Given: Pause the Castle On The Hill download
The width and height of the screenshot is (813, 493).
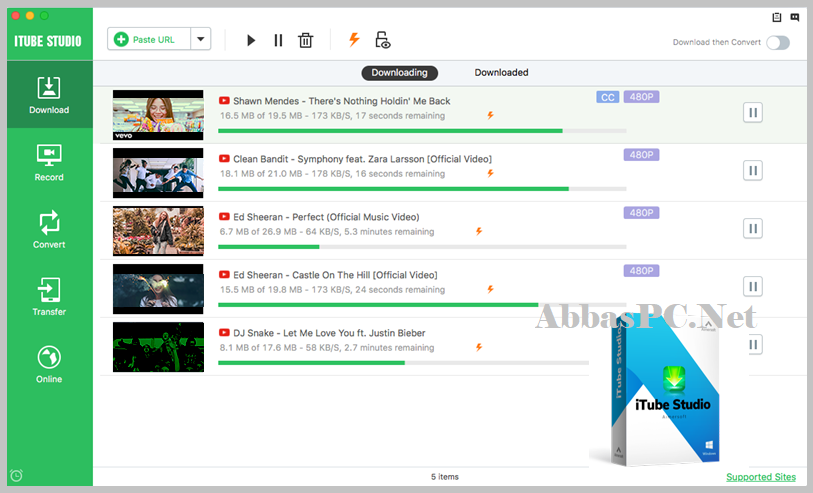Looking at the screenshot, I should tap(753, 287).
